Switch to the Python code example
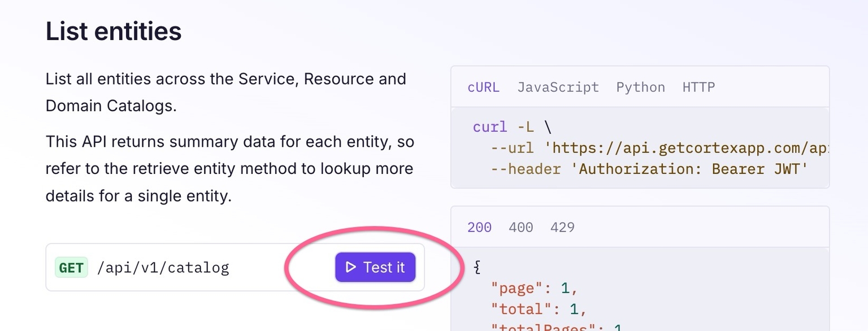This screenshot has height=331, width=868. coord(640,87)
